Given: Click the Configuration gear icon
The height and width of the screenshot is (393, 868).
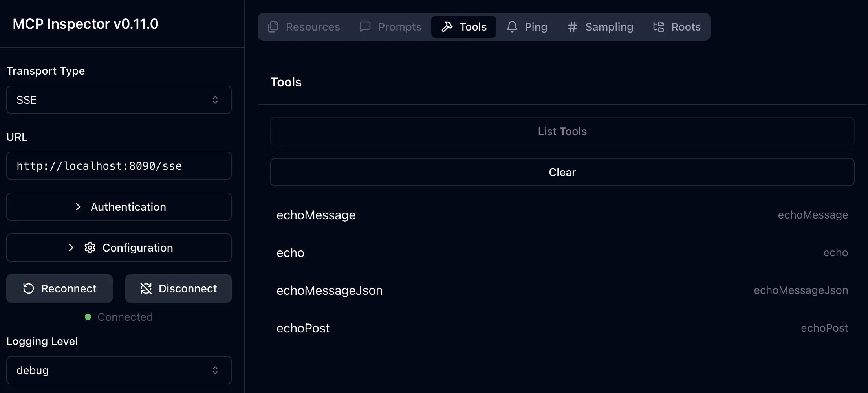Looking at the screenshot, I should tap(90, 248).
